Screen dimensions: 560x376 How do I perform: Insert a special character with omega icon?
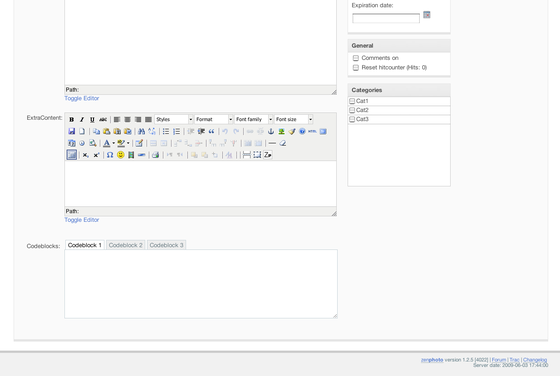pos(110,155)
